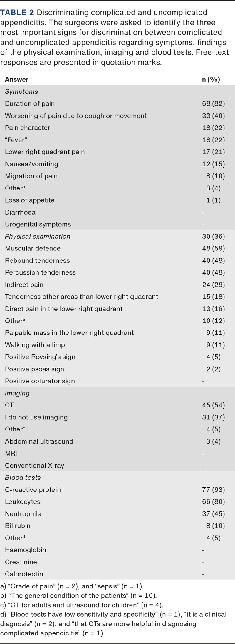The image size is (235, 644).
Task: Click the value "66 (80)" for Leukocytes
Action: point(213,502)
